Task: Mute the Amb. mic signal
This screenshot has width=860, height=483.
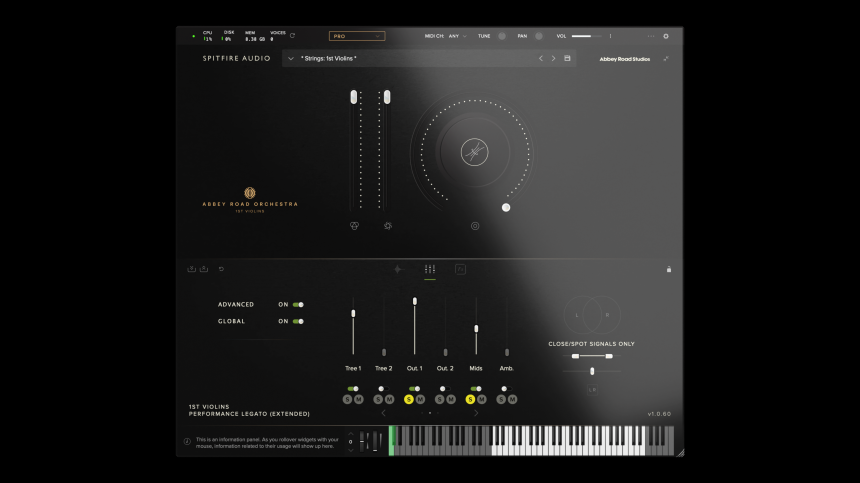Action: pos(512,400)
